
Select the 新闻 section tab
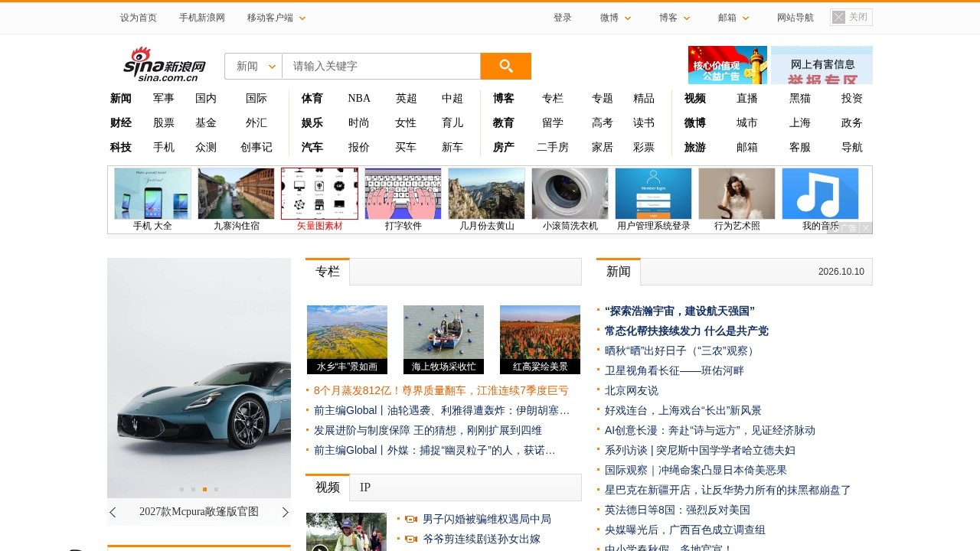[x=619, y=272]
